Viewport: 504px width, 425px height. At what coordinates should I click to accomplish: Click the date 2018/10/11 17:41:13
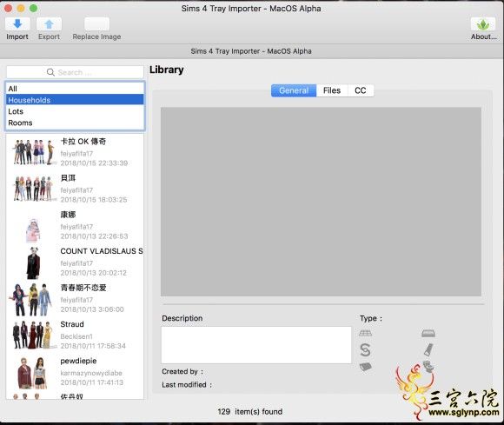pos(91,382)
